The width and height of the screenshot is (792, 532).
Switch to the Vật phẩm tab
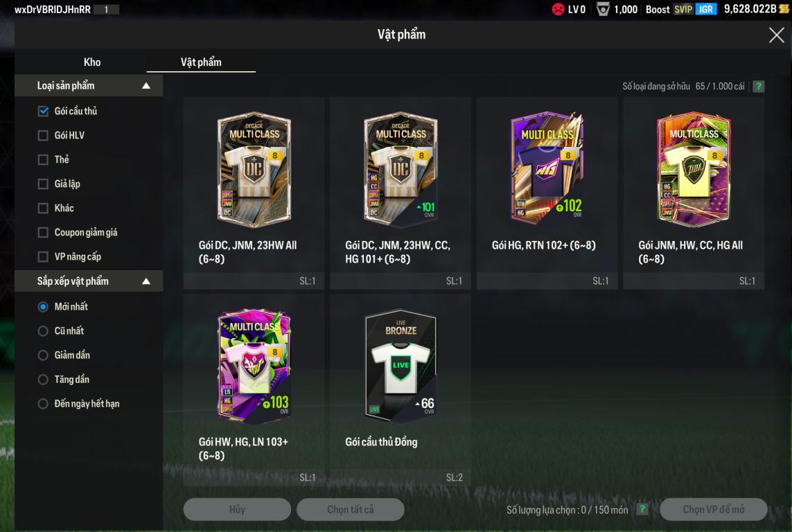(x=201, y=62)
